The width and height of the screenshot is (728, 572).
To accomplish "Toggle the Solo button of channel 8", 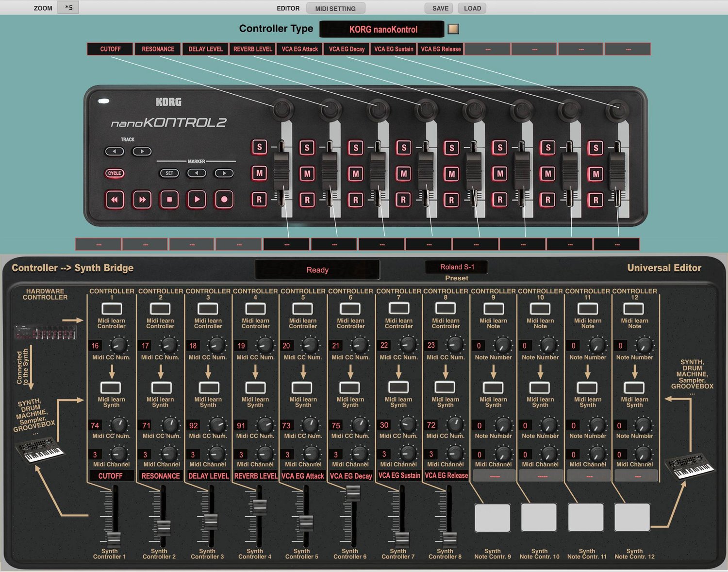I will pyautogui.click(x=596, y=148).
